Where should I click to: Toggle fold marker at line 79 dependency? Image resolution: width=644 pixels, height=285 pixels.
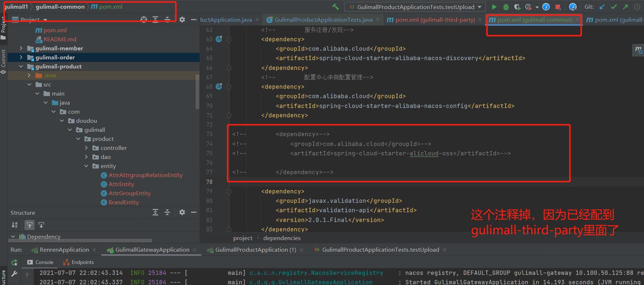click(229, 191)
